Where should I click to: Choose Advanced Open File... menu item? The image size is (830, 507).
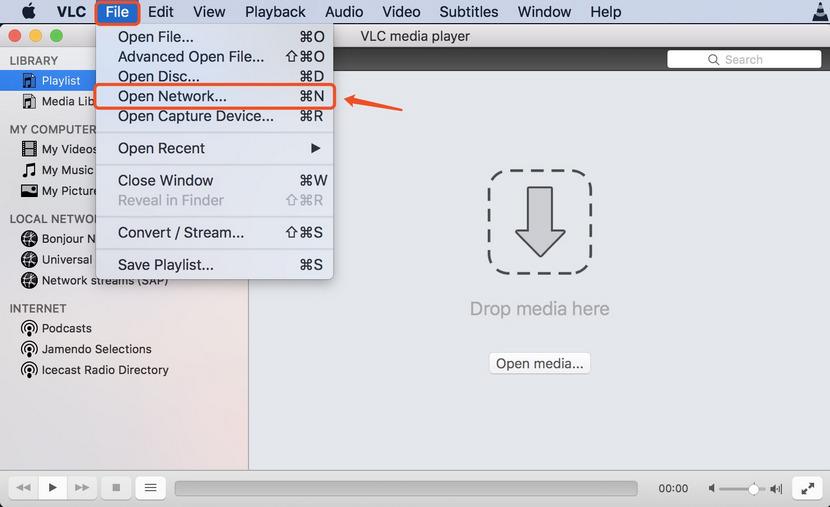tap(214, 57)
